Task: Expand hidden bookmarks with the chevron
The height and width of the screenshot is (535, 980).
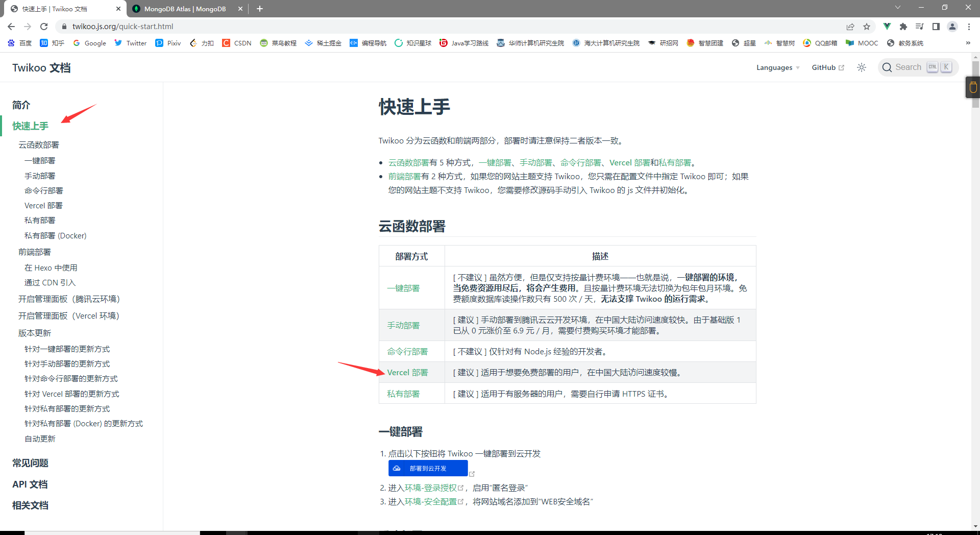Action: [968, 43]
